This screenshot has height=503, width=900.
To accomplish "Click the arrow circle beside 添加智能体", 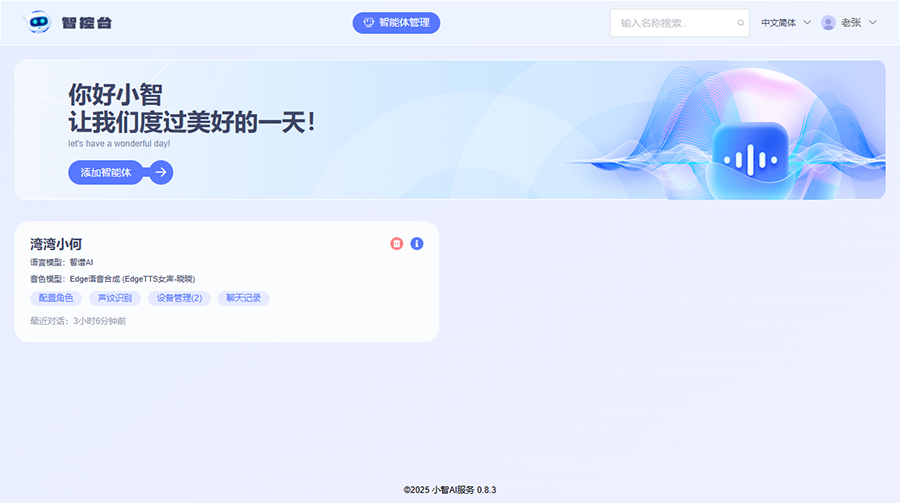I will point(162,173).
